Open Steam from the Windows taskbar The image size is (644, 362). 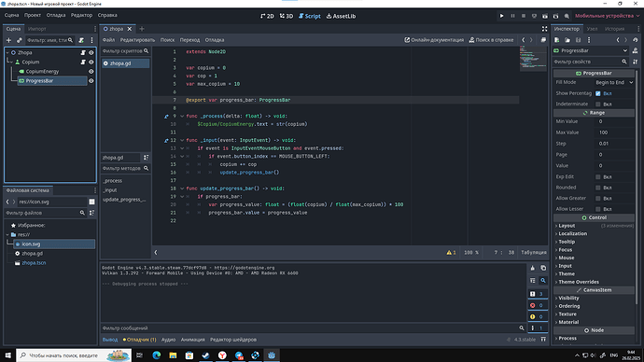pos(205,355)
